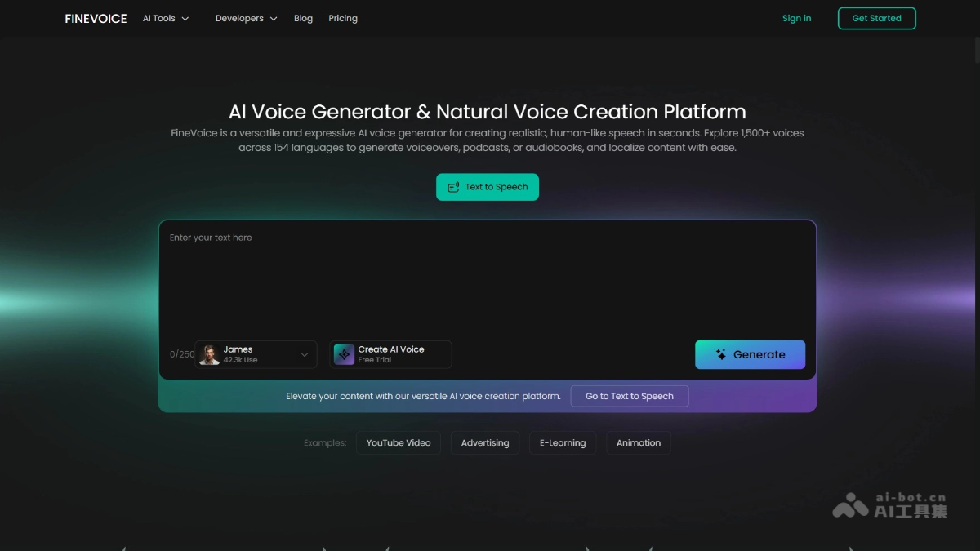Image resolution: width=980 pixels, height=551 pixels.
Task: Open the James voice selector dropdown
Action: coord(256,354)
